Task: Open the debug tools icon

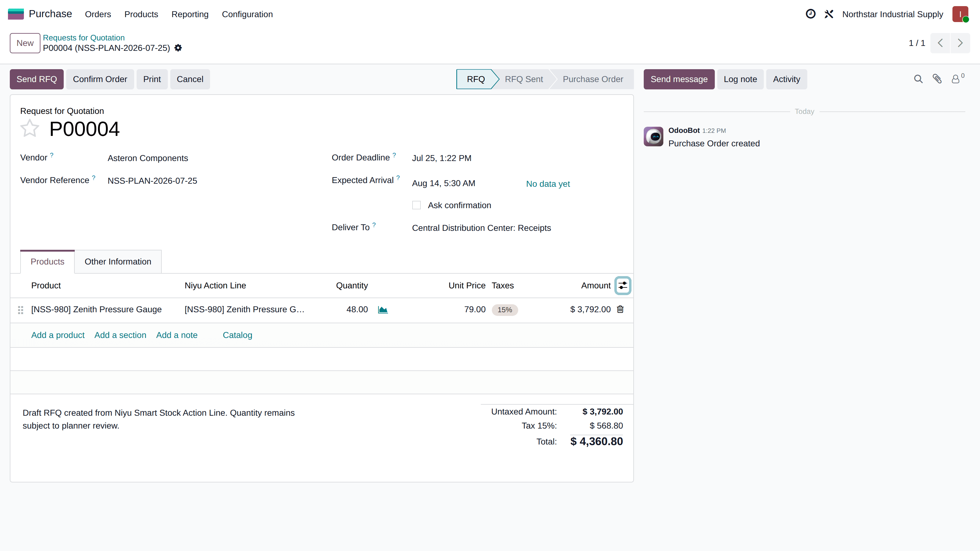Action: point(829,14)
